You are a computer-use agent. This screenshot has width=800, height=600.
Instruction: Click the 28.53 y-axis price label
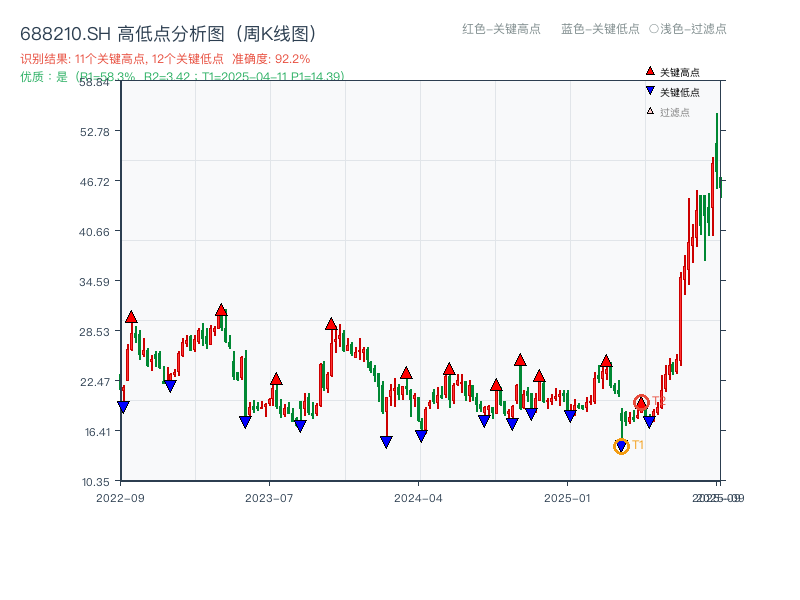pyautogui.click(x=94, y=332)
